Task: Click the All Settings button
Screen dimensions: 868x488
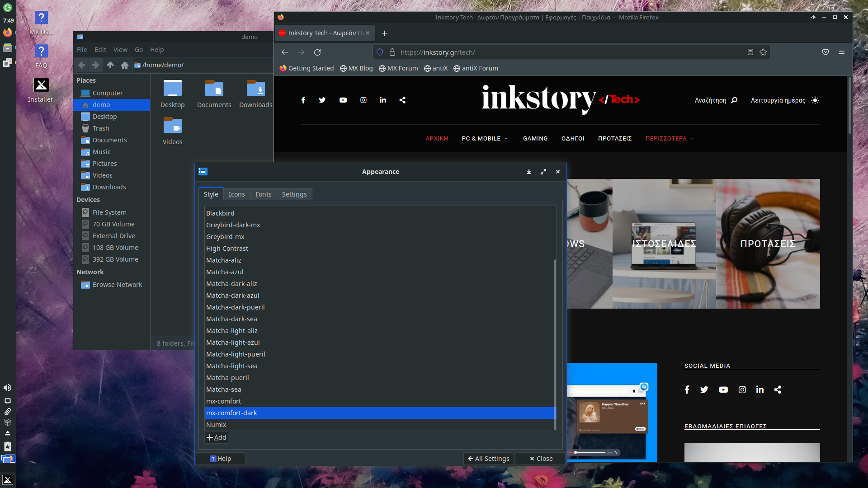Action: click(x=488, y=459)
